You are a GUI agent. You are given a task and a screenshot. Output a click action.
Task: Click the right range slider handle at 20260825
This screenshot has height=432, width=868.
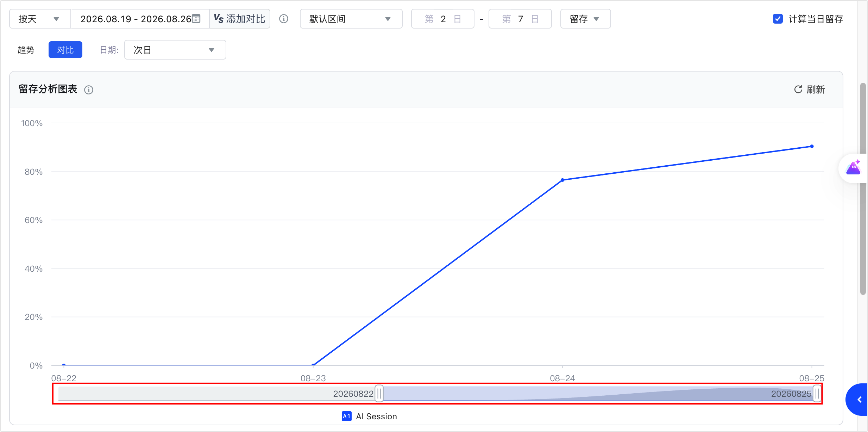pyautogui.click(x=817, y=394)
